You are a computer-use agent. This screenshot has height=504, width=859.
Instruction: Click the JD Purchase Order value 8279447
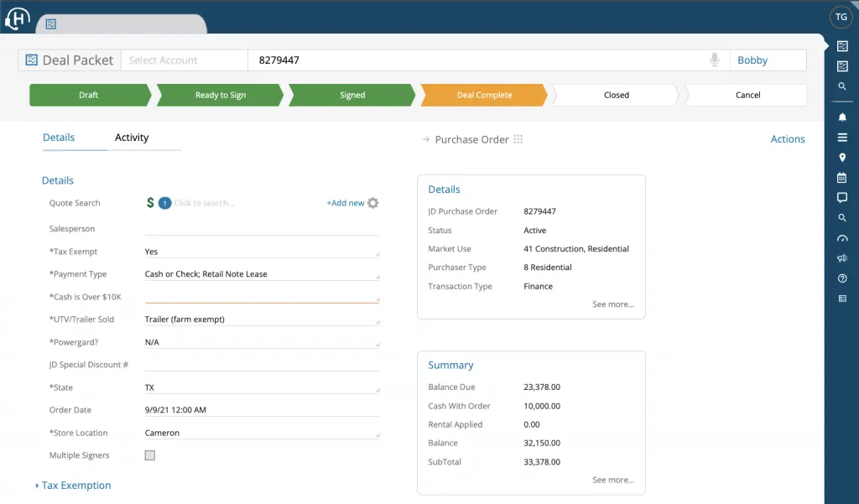coord(539,211)
